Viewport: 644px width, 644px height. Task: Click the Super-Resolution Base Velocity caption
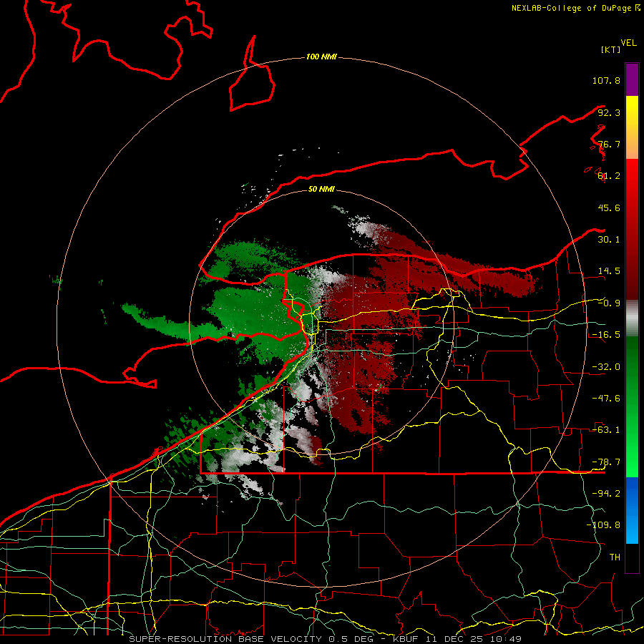pos(326,639)
